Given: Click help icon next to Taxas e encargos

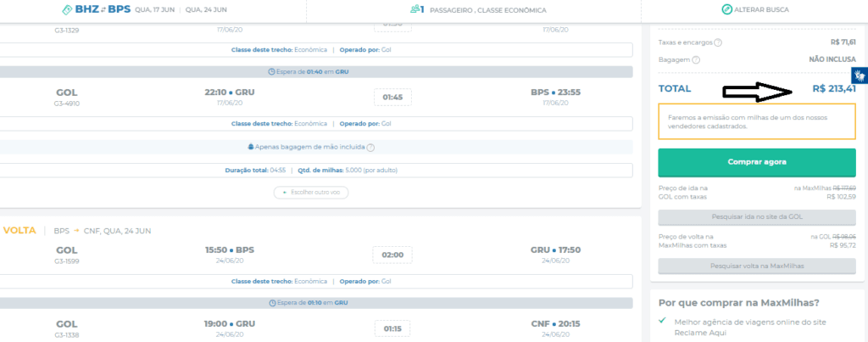Looking at the screenshot, I should tap(718, 42).
